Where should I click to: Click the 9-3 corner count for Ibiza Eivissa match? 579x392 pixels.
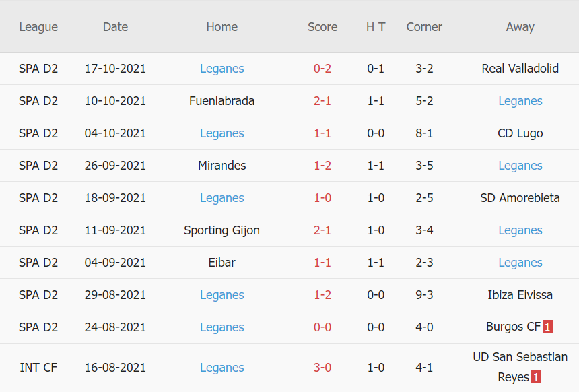point(424,295)
